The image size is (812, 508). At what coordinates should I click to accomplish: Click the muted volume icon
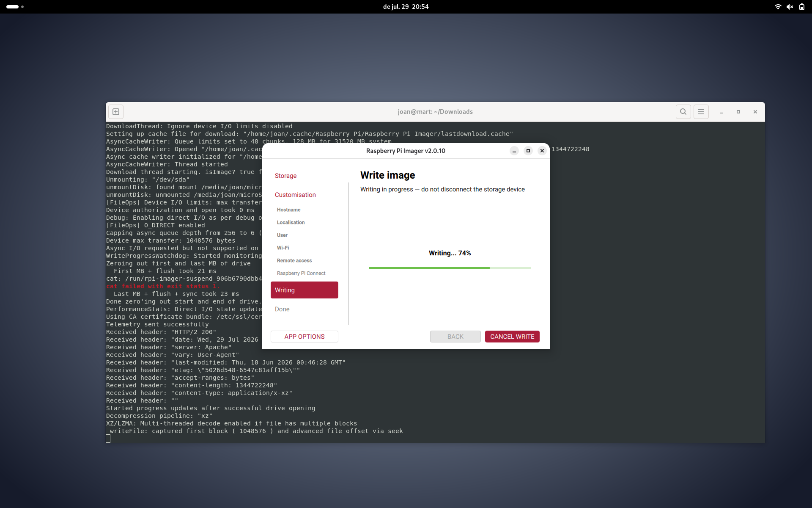point(790,7)
